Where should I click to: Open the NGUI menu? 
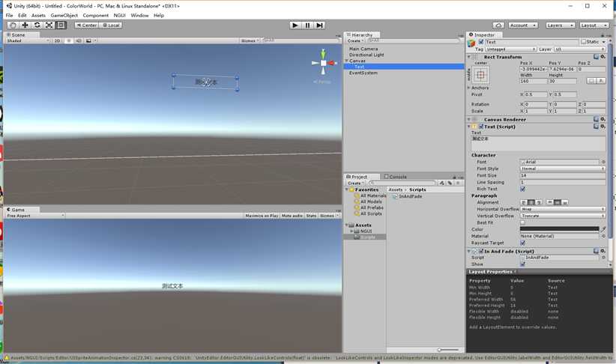[119, 15]
